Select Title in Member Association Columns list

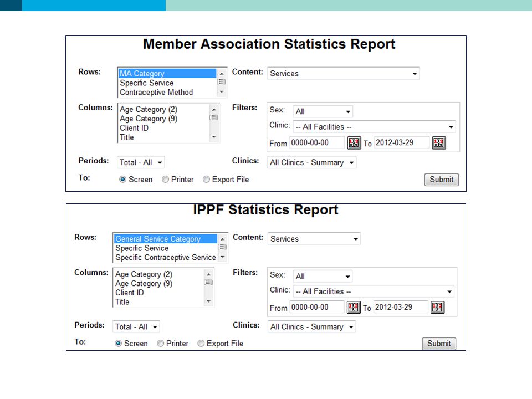pos(164,137)
